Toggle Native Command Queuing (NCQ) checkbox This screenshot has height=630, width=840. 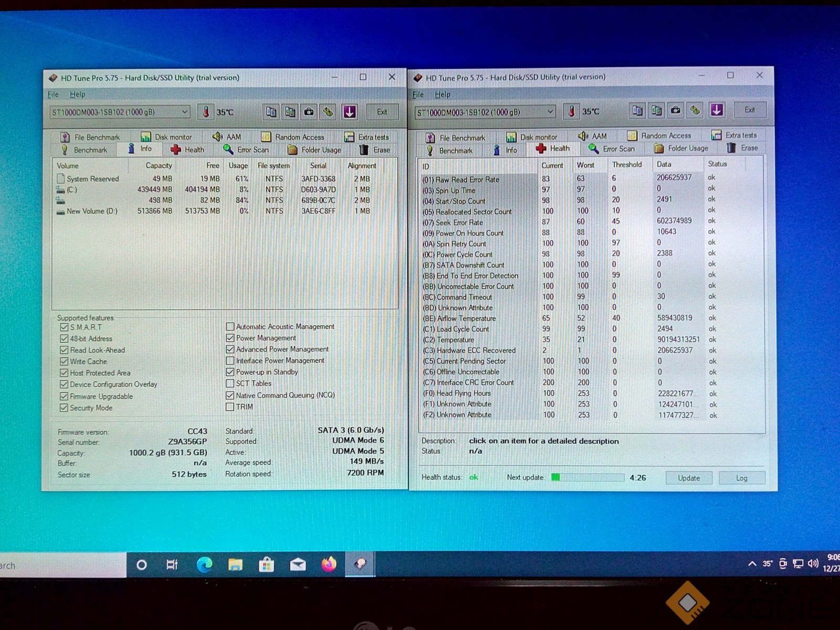230,395
